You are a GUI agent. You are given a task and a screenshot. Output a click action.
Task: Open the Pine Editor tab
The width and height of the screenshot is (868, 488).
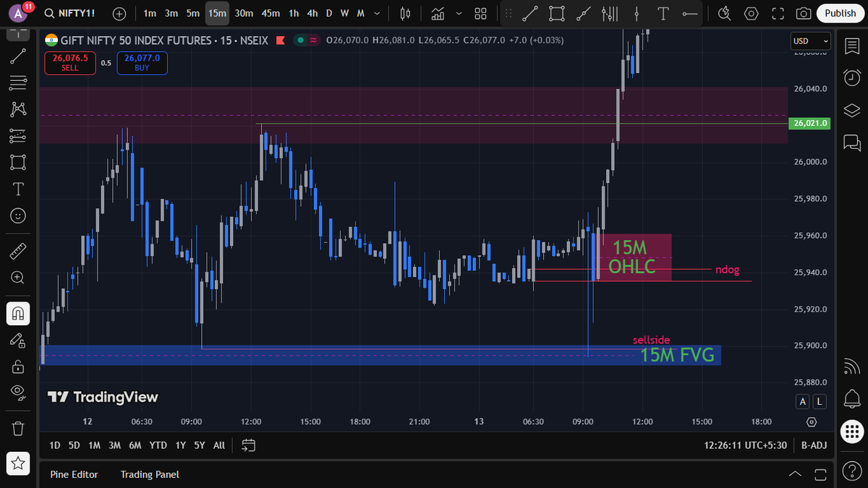[74, 474]
